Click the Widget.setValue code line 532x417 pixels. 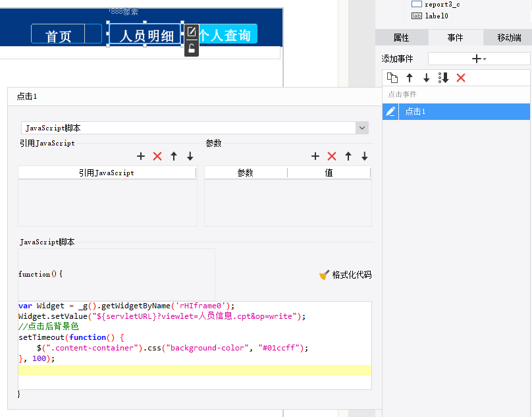click(162, 316)
